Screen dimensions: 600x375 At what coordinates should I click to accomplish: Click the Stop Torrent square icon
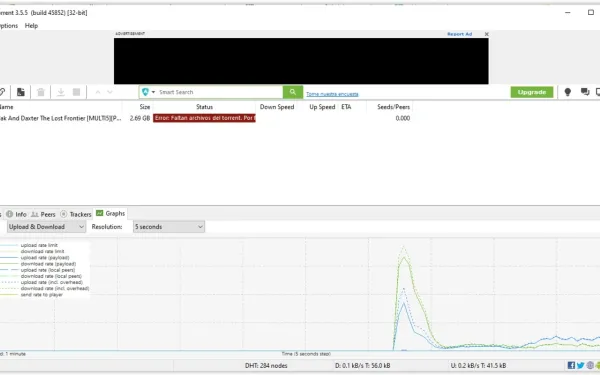point(77,92)
